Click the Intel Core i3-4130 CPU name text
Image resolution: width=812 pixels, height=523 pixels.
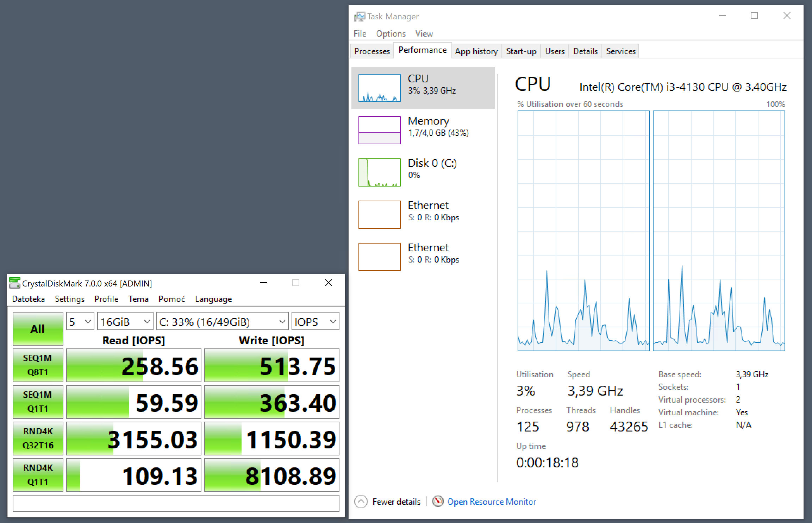click(x=683, y=87)
